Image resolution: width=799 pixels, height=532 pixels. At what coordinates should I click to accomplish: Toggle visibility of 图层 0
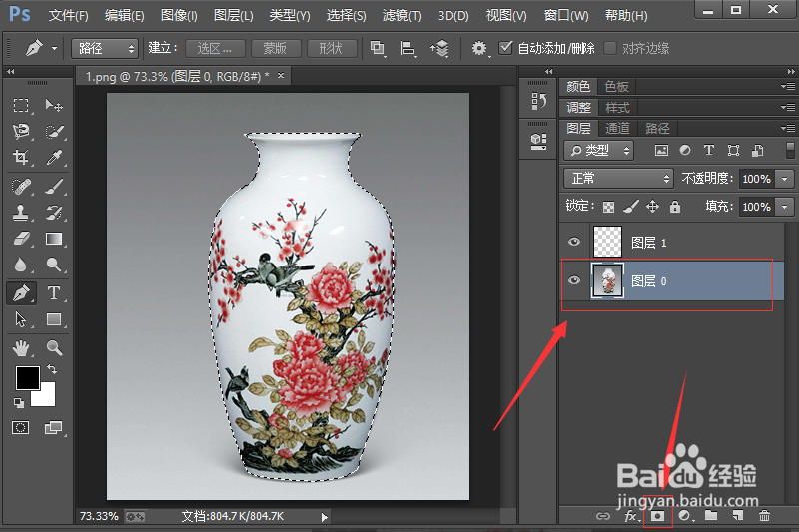(x=574, y=281)
